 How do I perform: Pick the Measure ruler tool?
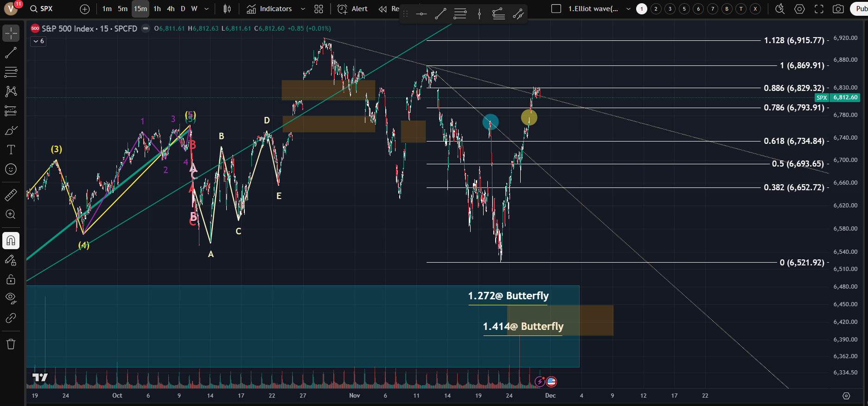coord(11,195)
